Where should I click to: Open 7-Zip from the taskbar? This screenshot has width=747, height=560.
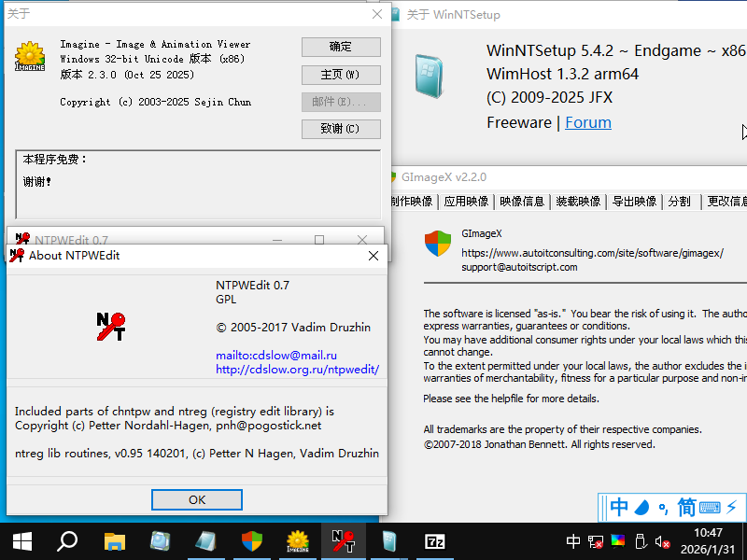tap(434, 540)
